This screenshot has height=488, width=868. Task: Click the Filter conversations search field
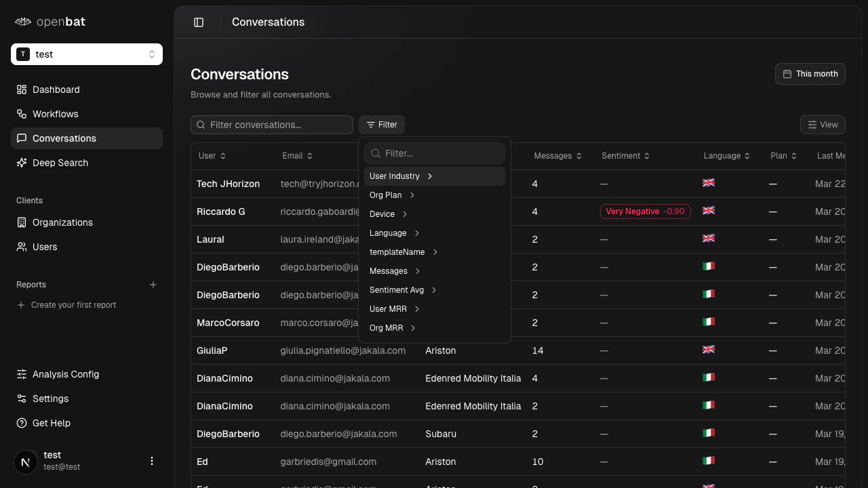(x=271, y=125)
